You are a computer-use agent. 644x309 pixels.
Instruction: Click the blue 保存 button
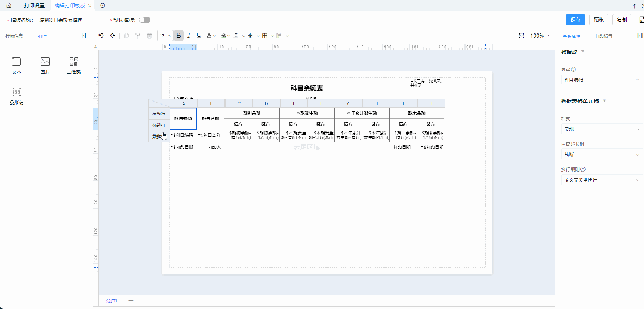(575, 20)
